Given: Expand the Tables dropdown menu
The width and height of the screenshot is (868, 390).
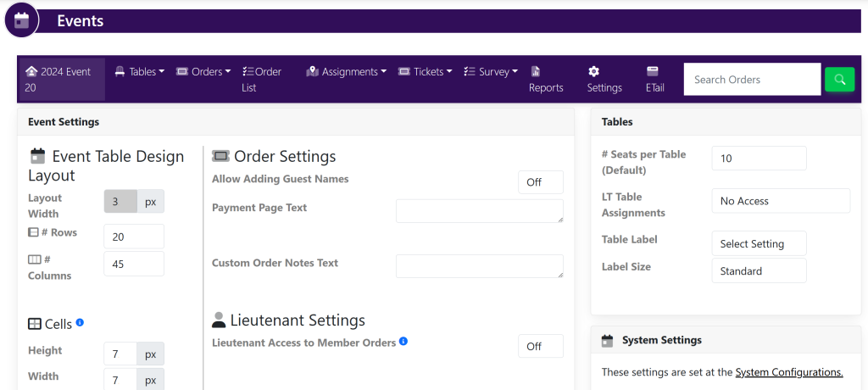Looking at the screenshot, I should click(140, 72).
